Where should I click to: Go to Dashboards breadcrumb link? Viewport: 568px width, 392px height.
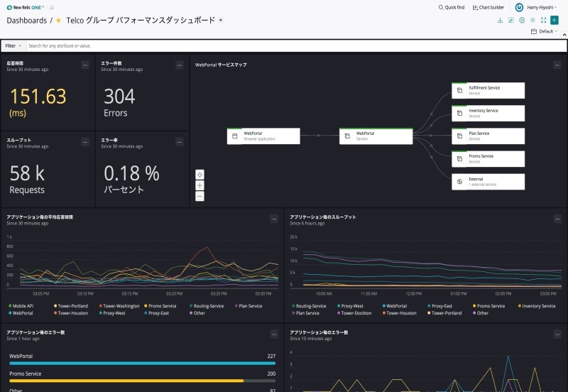pos(26,21)
